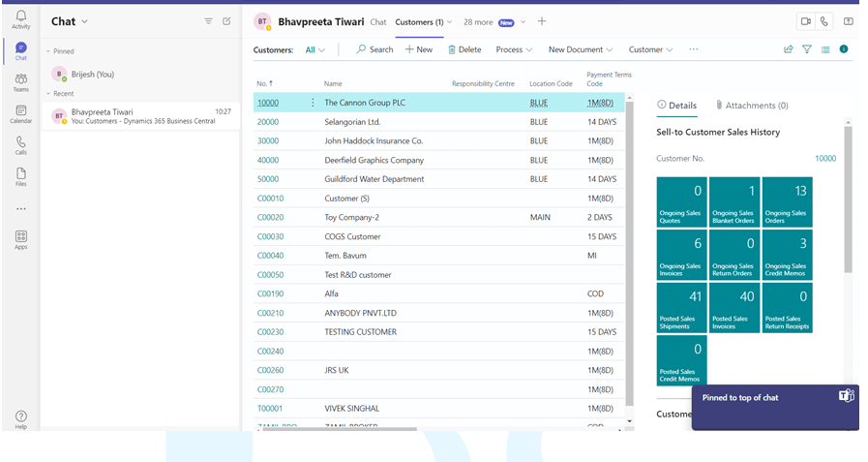Open row options for customer 10000

pyautogui.click(x=313, y=103)
